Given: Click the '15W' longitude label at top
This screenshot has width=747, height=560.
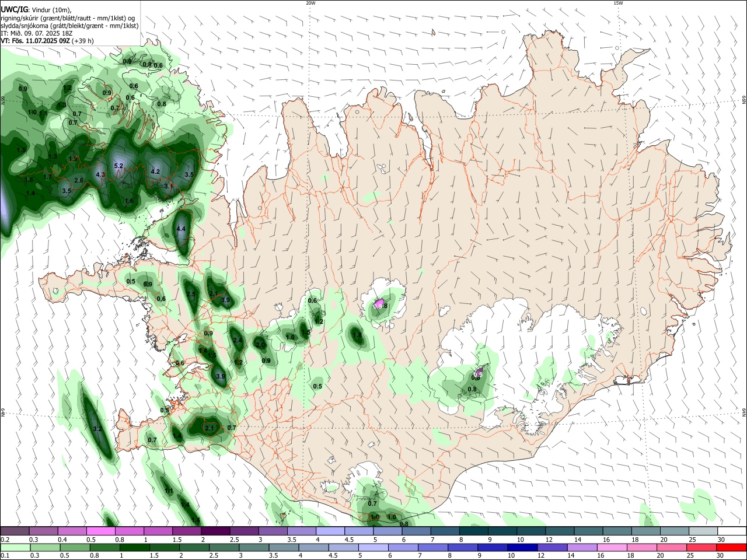Looking at the screenshot, I should (618, 3).
